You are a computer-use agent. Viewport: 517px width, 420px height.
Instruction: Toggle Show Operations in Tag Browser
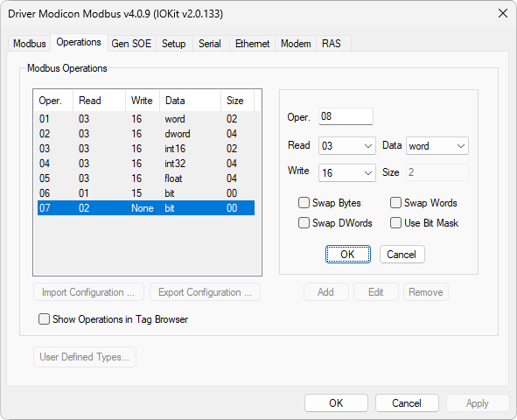click(44, 319)
